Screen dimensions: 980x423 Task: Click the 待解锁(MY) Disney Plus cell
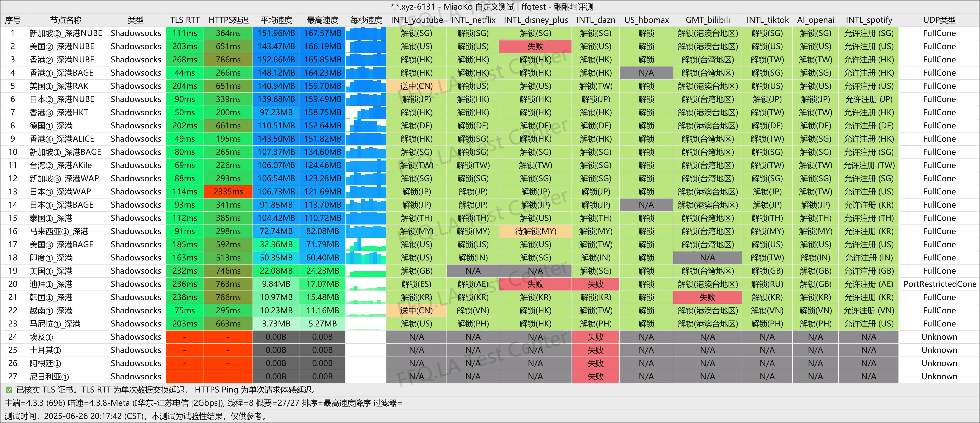point(536,231)
